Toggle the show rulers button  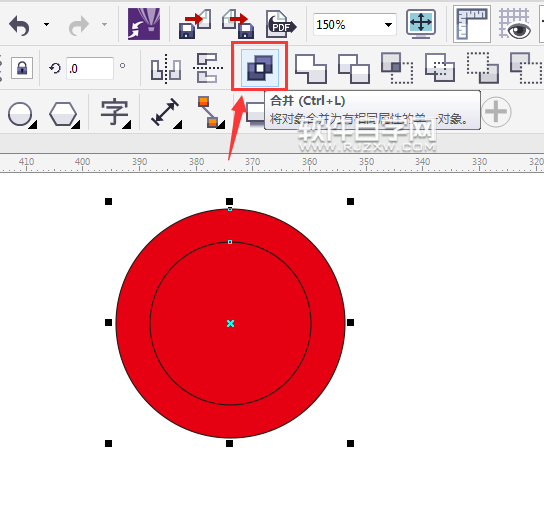pyautogui.click(x=472, y=24)
